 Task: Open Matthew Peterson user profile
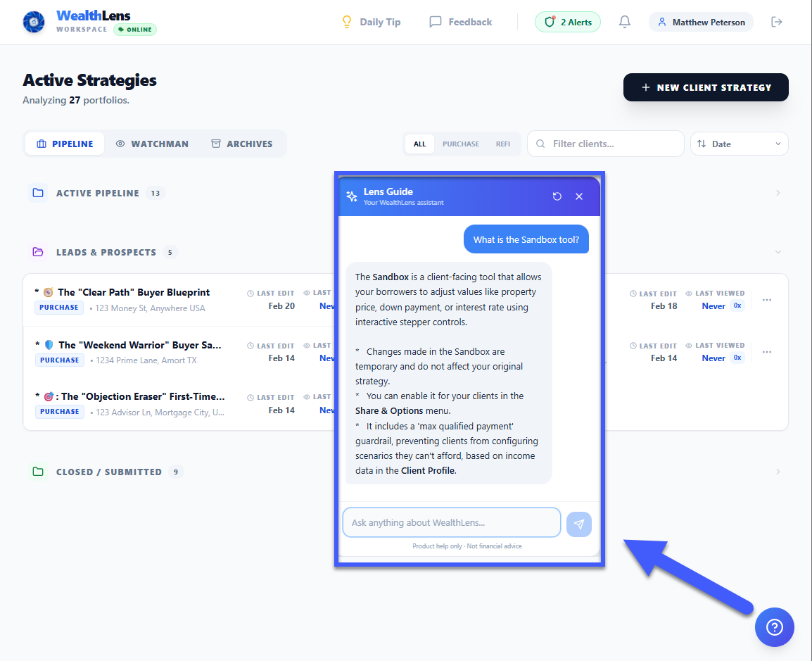coord(702,22)
